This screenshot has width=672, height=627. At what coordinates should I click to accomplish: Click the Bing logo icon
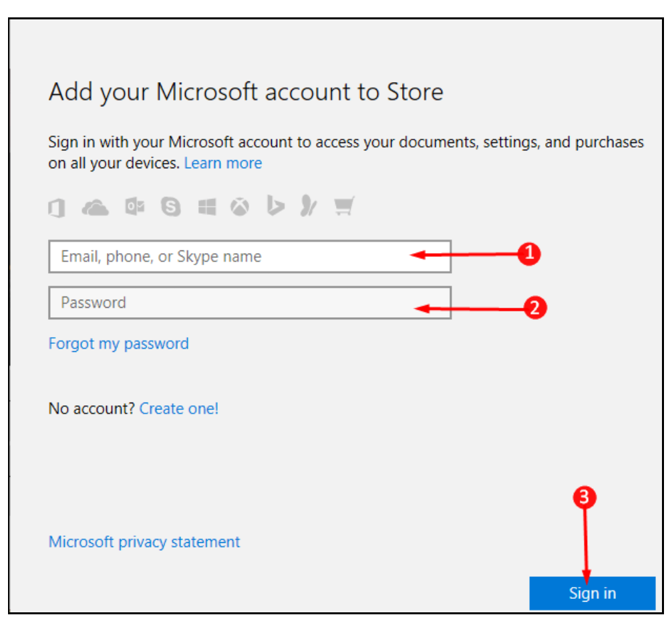tap(275, 205)
